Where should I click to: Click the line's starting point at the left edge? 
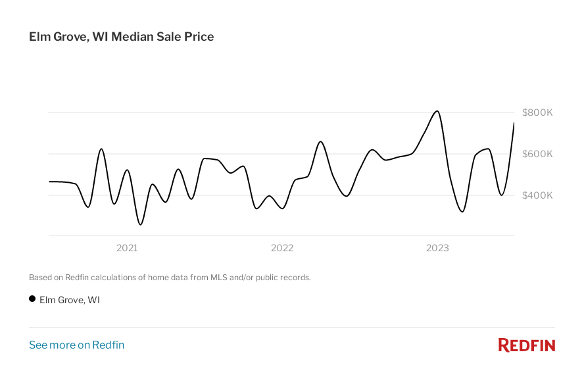(50, 182)
